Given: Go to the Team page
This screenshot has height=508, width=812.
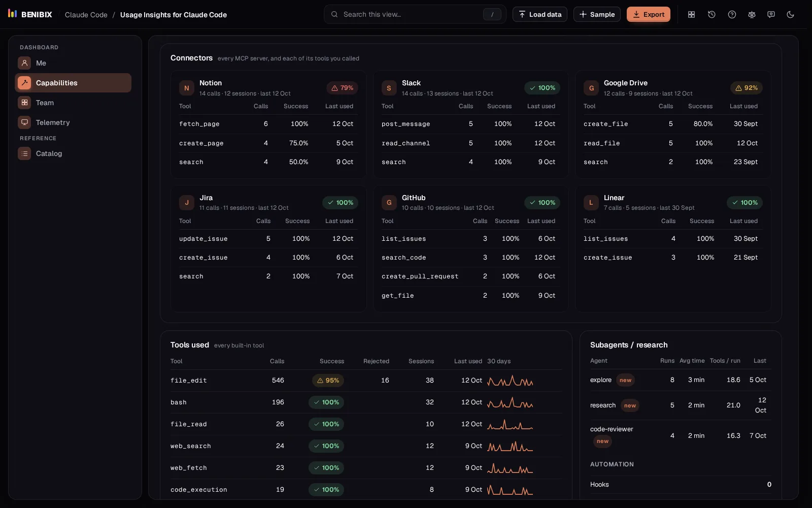Looking at the screenshot, I should (73, 103).
